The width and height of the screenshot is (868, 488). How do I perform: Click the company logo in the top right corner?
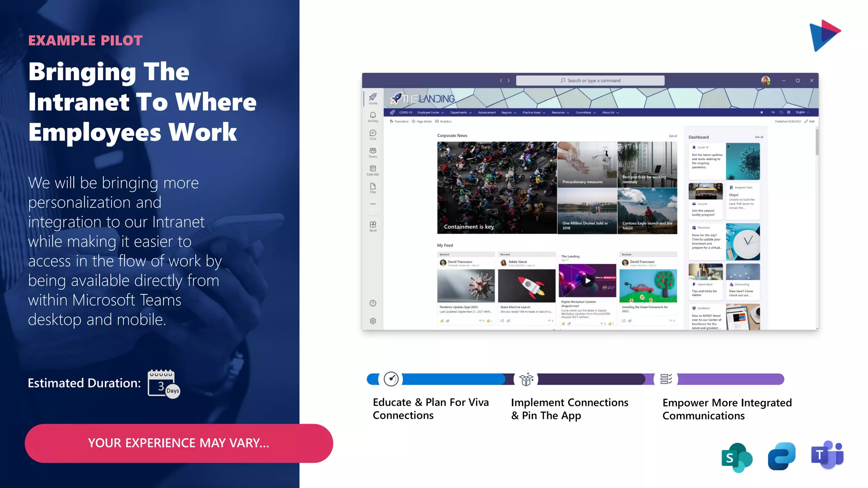pos(824,36)
